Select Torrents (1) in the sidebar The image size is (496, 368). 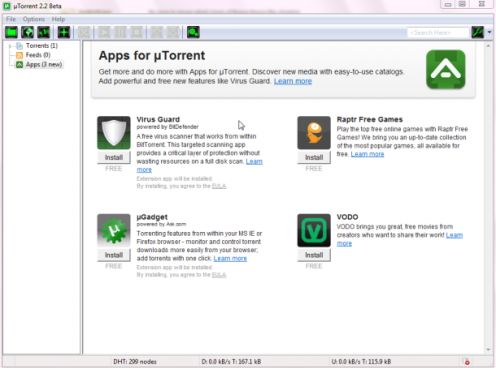pyautogui.click(x=42, y=46)
